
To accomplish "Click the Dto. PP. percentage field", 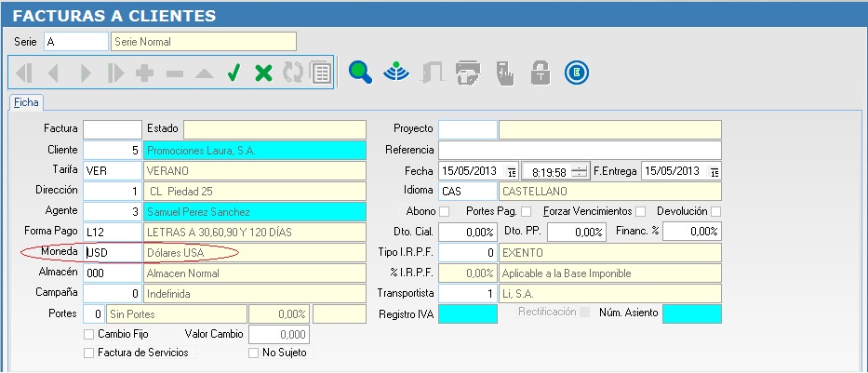I will (576, 232).
